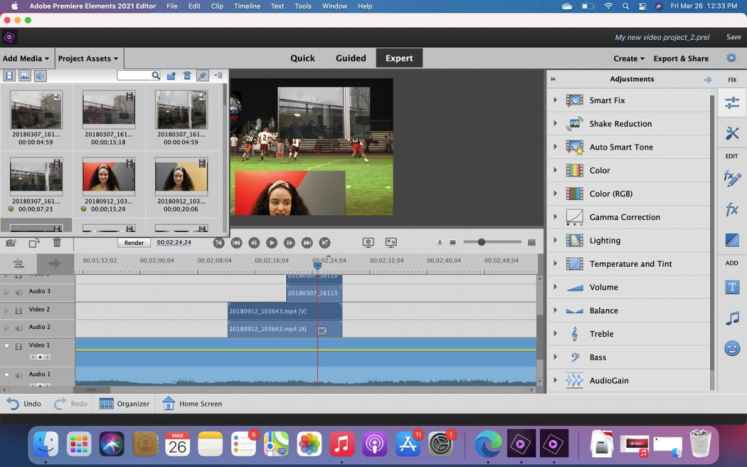This screenshot has width=747, height=467.
Task: Open the Titles and Text panel
Action: [732, 287]
